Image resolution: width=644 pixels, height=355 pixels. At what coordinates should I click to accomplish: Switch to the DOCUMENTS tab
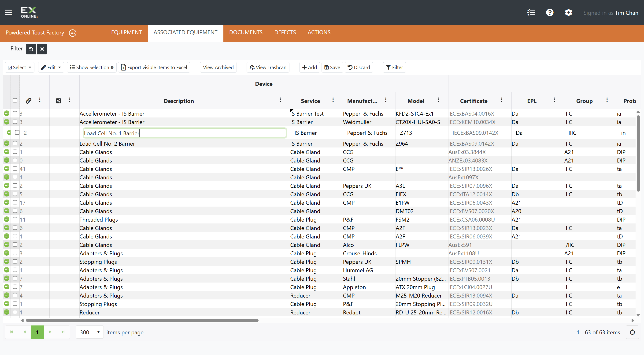[246, 33]
